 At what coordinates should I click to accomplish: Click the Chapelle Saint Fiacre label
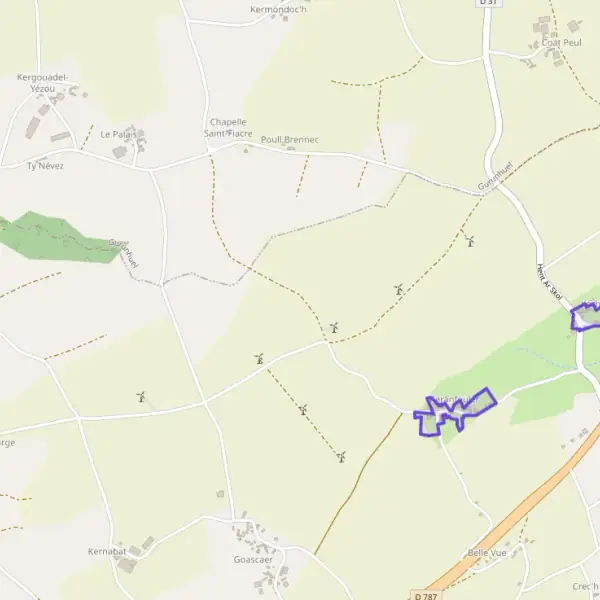[228, 128]
